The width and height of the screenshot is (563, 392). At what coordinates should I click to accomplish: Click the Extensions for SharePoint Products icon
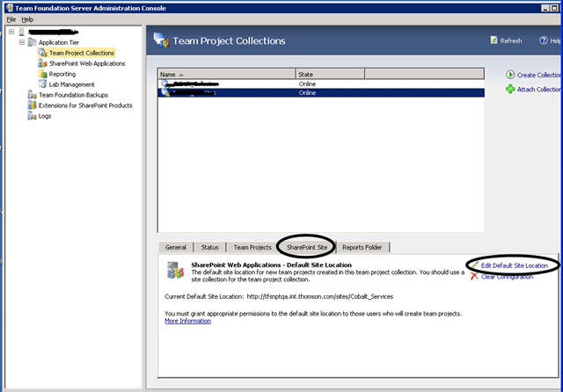33,105
